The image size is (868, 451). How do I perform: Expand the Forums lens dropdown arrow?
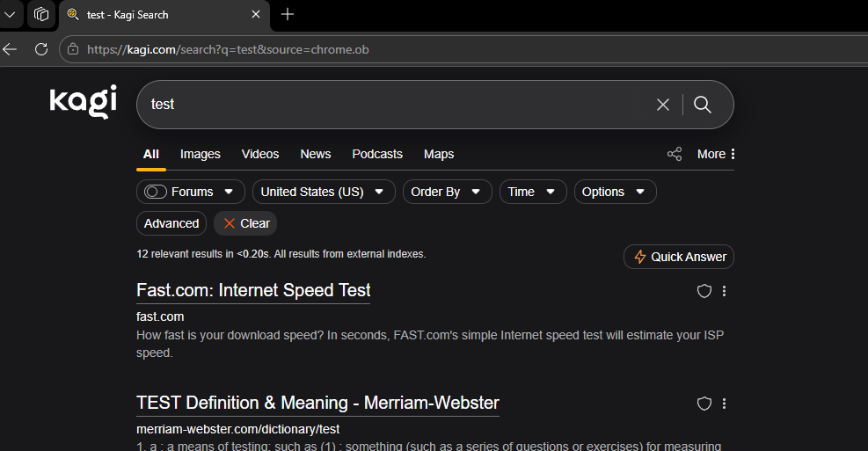point(229,192)
